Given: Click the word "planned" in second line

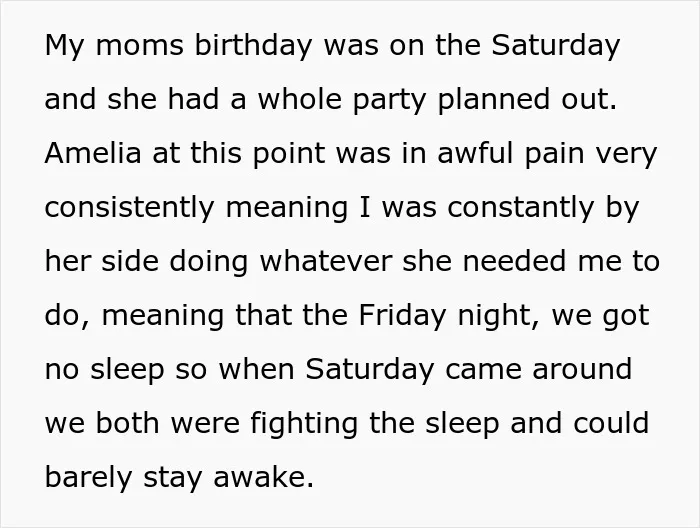Looking at the screenshot, I should click(493, 100).
